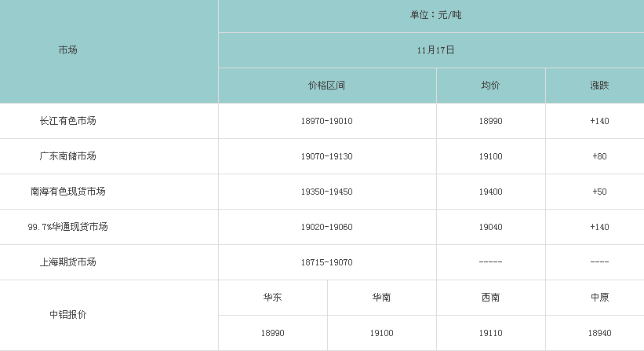Viewport: 644px width, 351px height.
Task: Click the 华东 region cell
Action: point(273,298)
